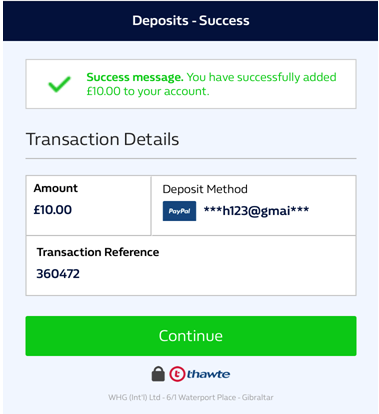The height and width of the screenshot is (414, 379).
Task: Click the PayPal logo icon
Action: (179, 211)
